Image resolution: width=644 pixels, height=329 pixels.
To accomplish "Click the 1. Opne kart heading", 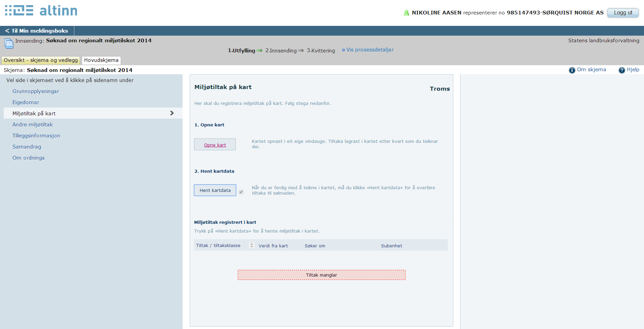I will tap(209, 125).
